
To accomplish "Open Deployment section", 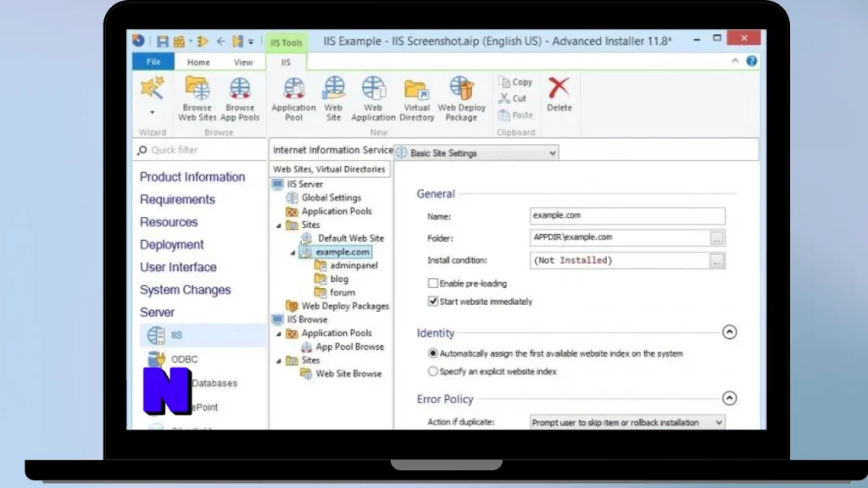I will coord(171,245).
